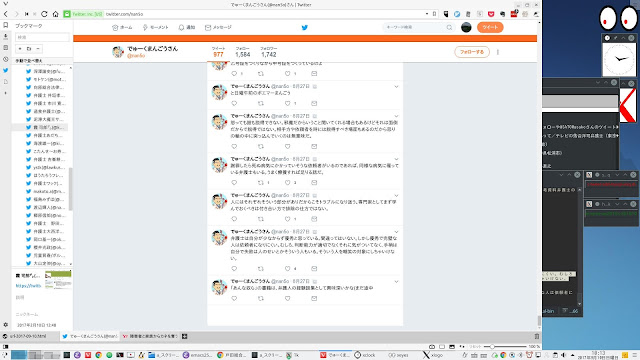Open Pocket extension icon
Viewport: 640px width, 360px height.
pyautogui.click(x=491, y=14)
